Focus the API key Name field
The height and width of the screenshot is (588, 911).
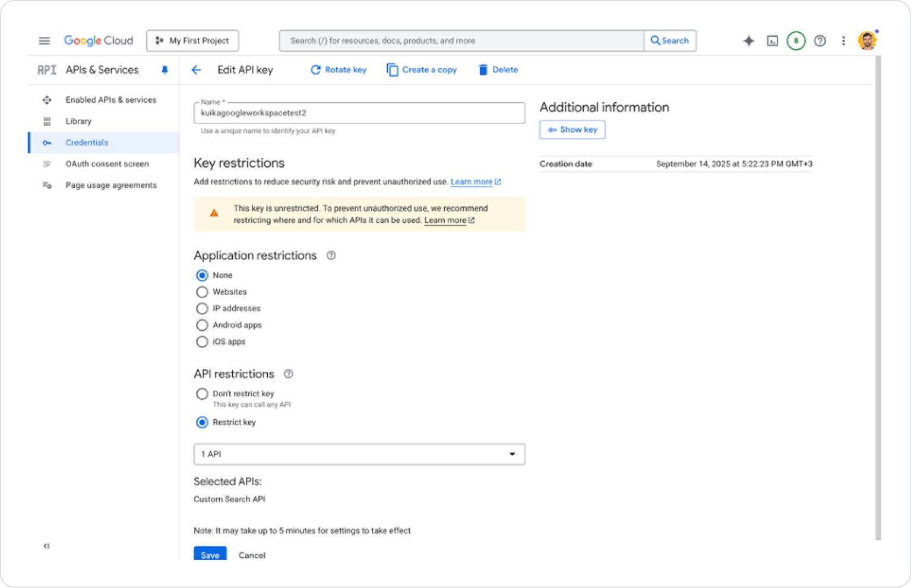click(x=359, y=113)
